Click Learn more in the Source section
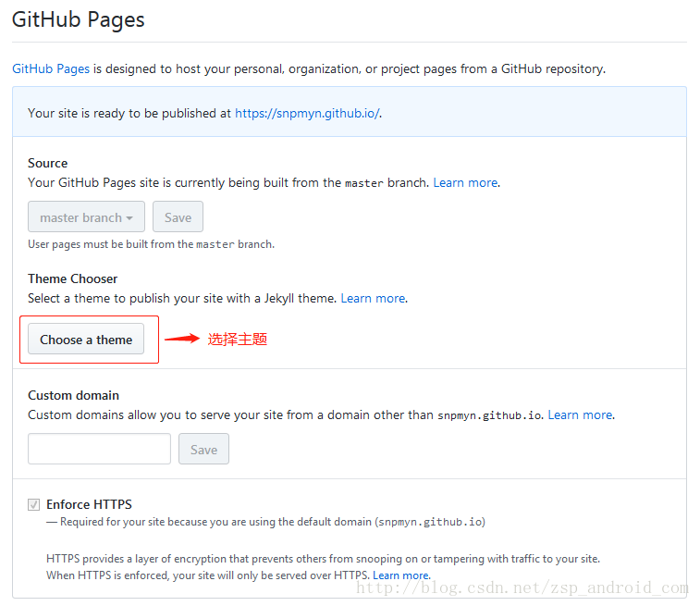This screenshot has height=606, width=700. (466, 182)
